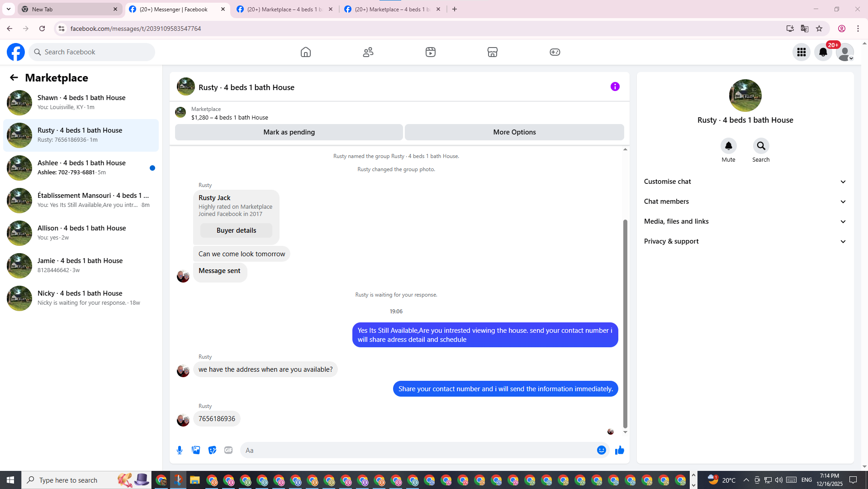868x489 pixels.
Task: Switch to the first Marketplace browser tab
Action: [x=285, y=9]
